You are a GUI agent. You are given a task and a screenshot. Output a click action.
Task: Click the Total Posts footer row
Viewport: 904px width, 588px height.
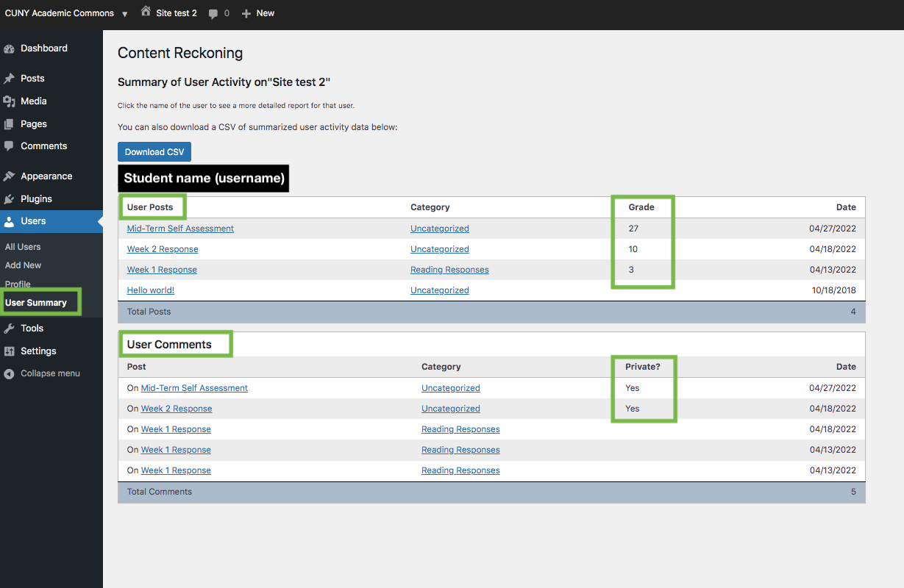pos(491,312)
